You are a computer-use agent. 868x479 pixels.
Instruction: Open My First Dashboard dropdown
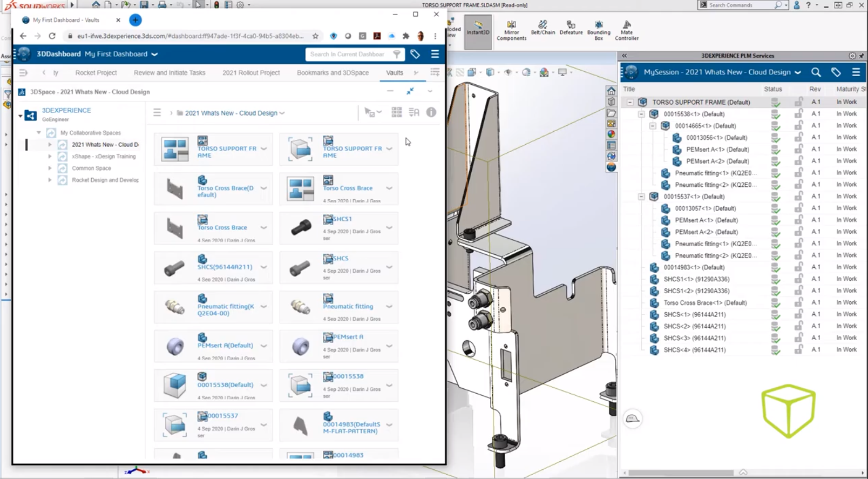tap(154, 54)
